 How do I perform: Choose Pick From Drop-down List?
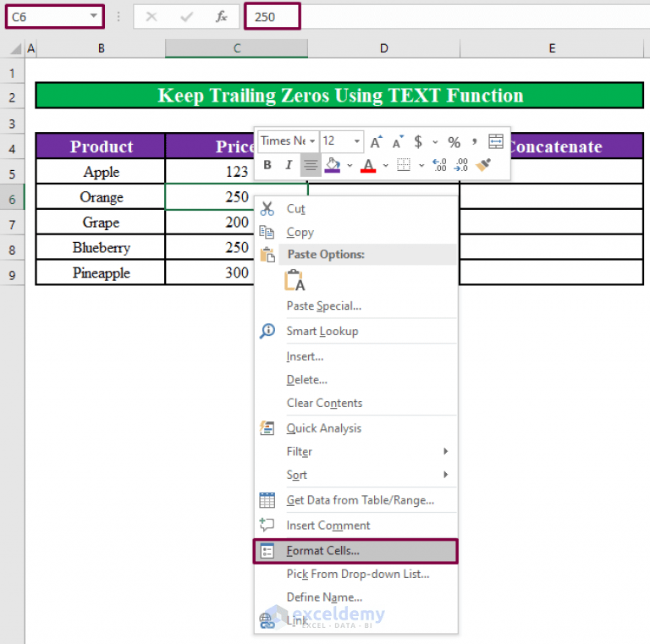pyautogui.click(x=355, y=574)
